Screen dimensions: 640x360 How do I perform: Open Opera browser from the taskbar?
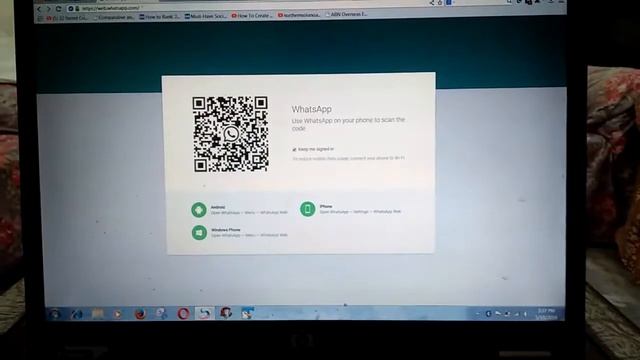tap(183, 313)
